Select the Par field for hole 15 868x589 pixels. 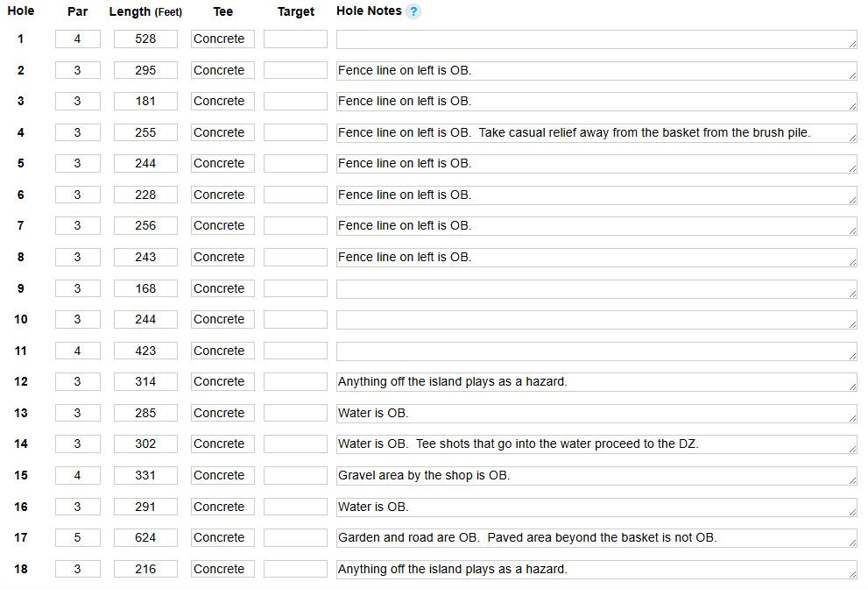coord(77,475)
